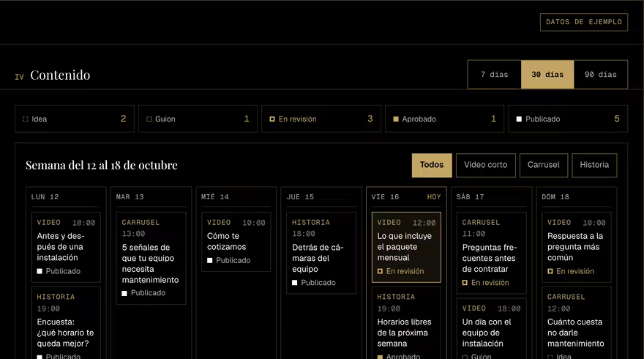Click the DOM 18 day header
This screenshot has width=644, height=359.
pos(555,197)
